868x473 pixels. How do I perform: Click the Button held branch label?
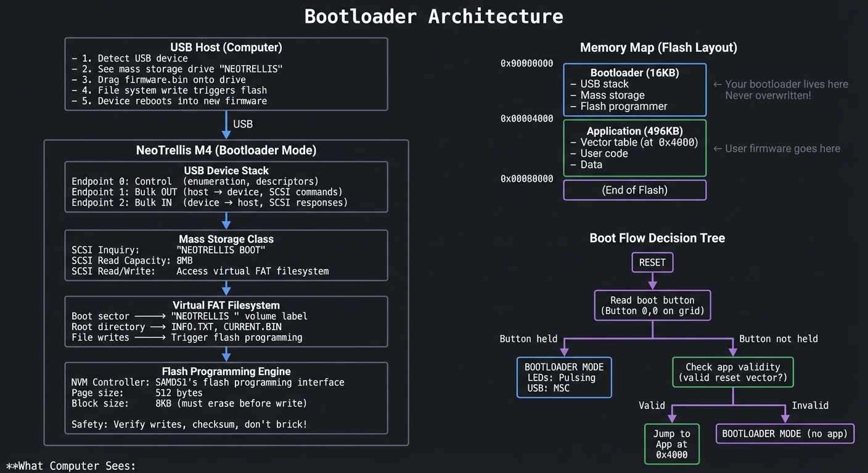[x=528, y=339]
